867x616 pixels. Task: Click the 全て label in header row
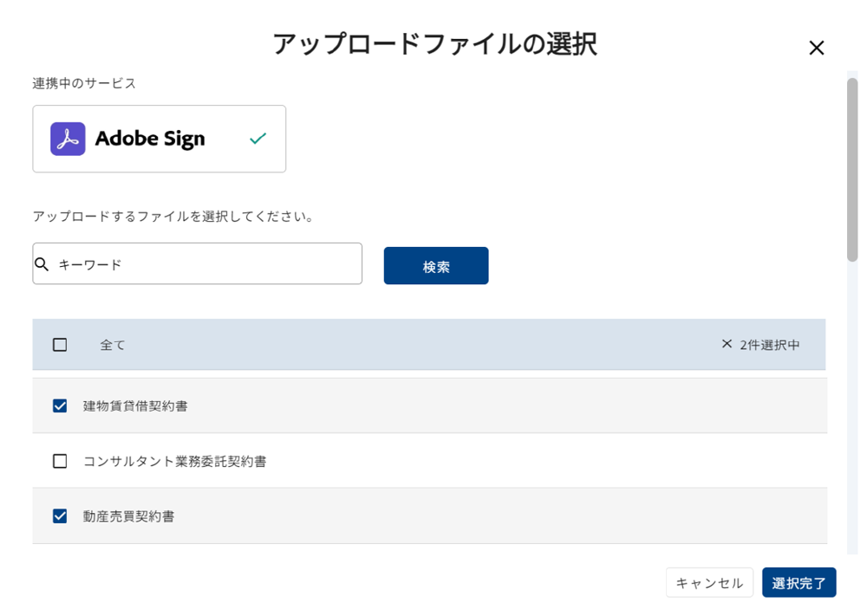[113, 346]
